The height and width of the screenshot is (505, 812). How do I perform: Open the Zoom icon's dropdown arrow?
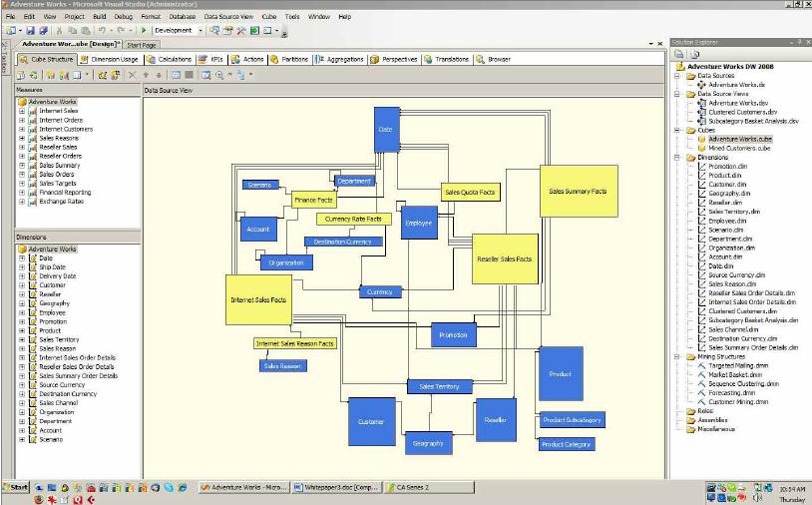point(229,75)
